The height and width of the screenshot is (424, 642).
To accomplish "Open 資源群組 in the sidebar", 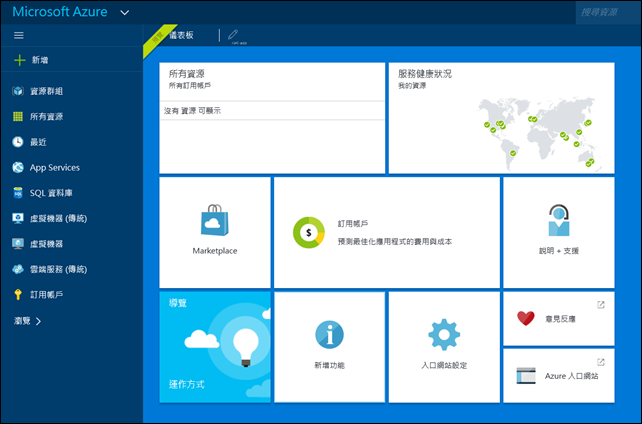I will (x=46, y=91).
